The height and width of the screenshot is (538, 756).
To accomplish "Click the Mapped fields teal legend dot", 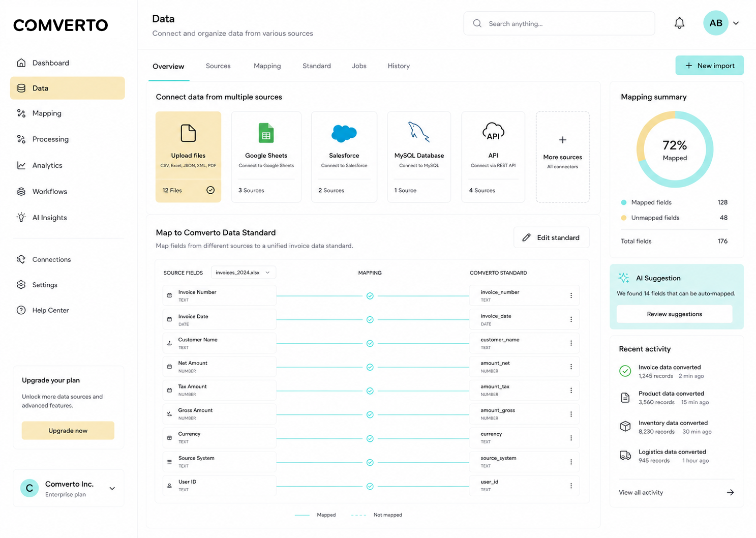I will point(624,202).
